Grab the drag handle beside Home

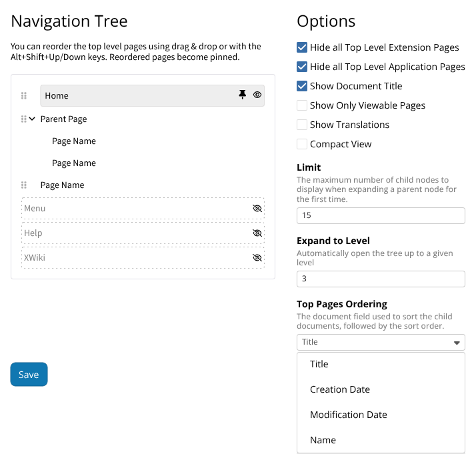pyautogui.click(x=24, y=95)
